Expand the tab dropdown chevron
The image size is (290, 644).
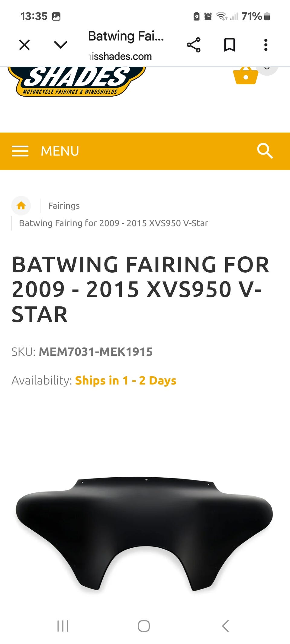[x=60, y=45]
